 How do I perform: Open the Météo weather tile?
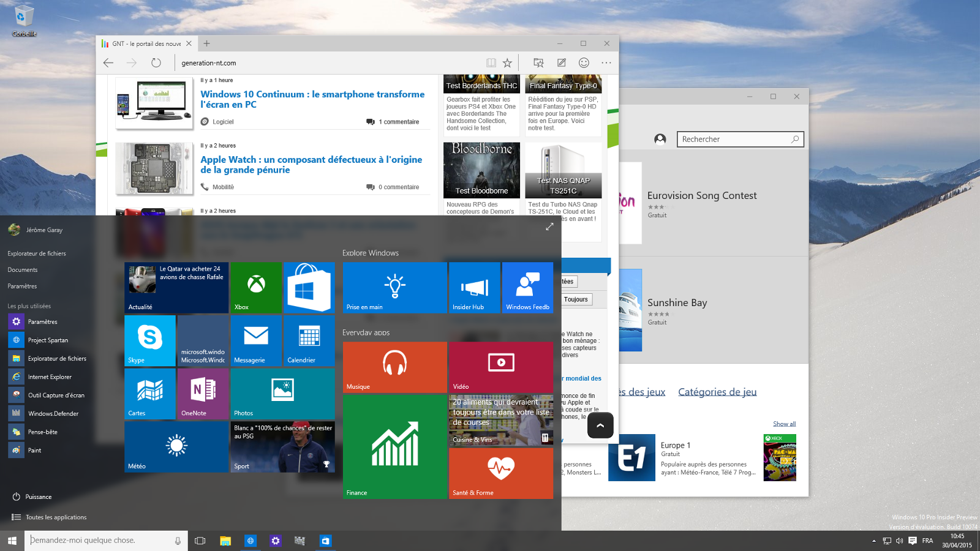(x=176, y=448)
